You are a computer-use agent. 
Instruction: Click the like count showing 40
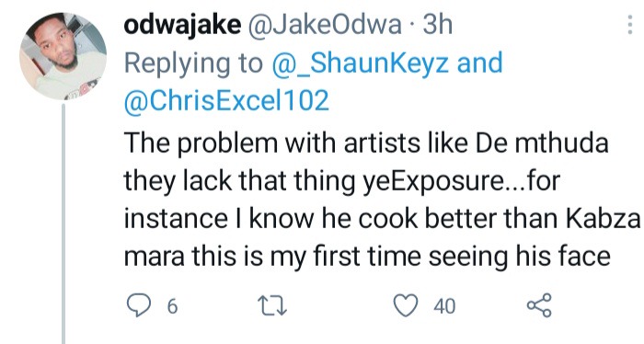point(444,306)
